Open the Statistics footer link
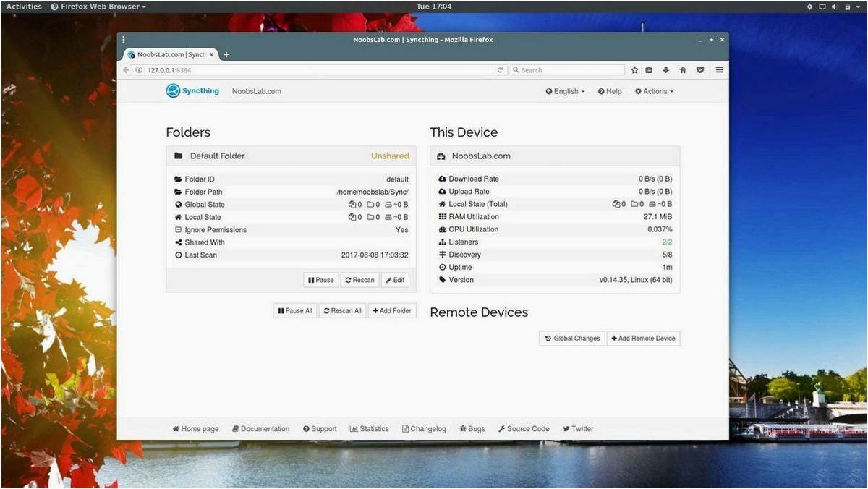 pyautogui.click(x=369, y=429)
